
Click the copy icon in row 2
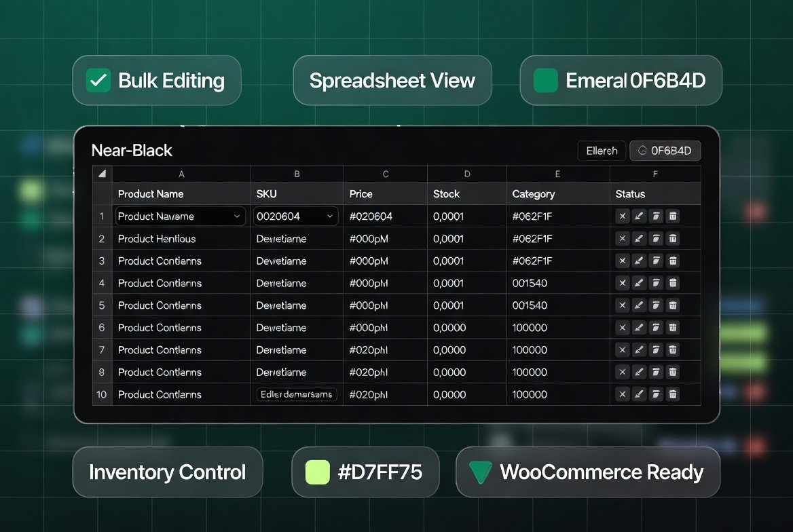[x=656, y=239]
